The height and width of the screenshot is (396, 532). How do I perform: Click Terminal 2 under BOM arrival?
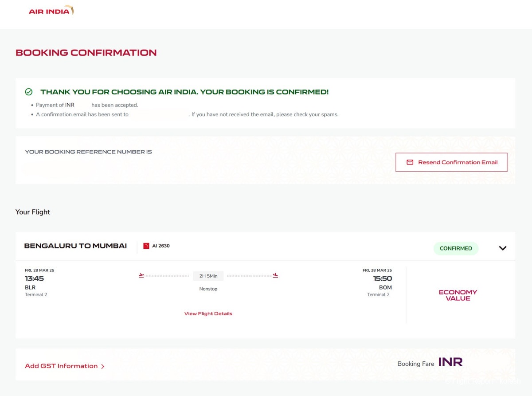tap(378, 294)
